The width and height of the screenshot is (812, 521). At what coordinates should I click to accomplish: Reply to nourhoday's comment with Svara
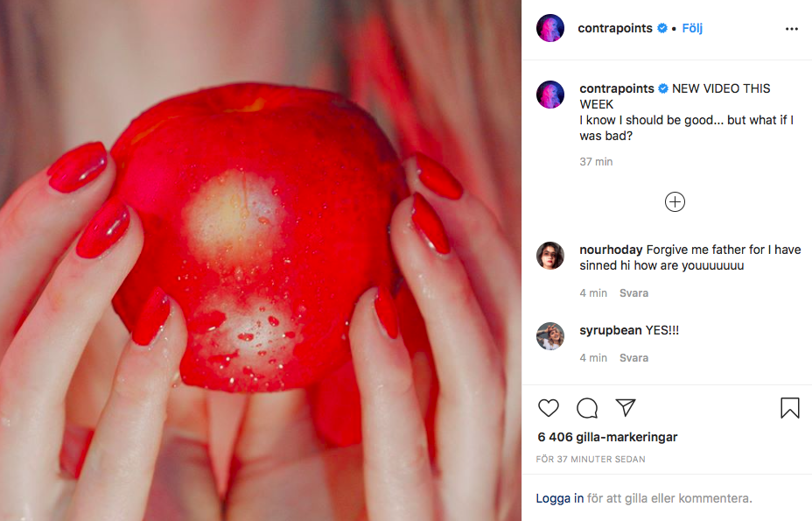[633, 293]
